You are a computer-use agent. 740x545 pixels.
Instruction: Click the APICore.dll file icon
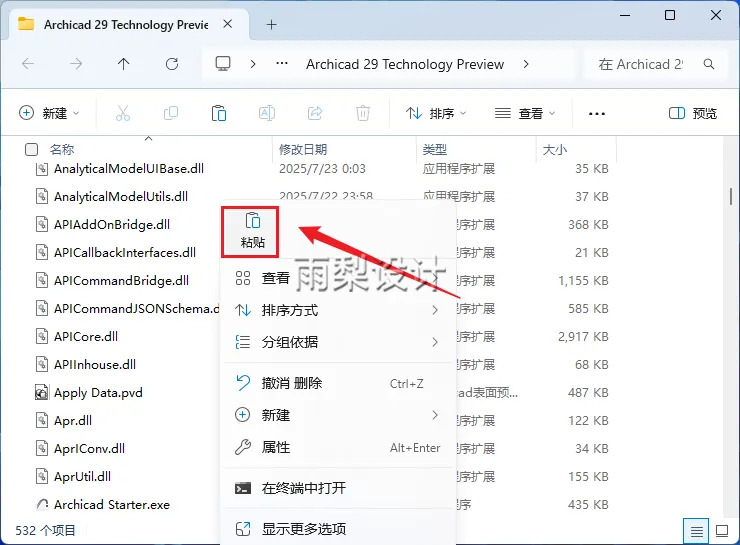(x=42, y=336)
